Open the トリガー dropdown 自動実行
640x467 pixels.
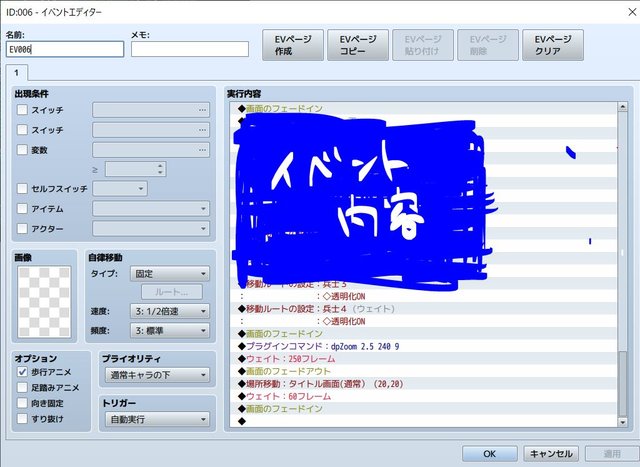tap(157, 419)
